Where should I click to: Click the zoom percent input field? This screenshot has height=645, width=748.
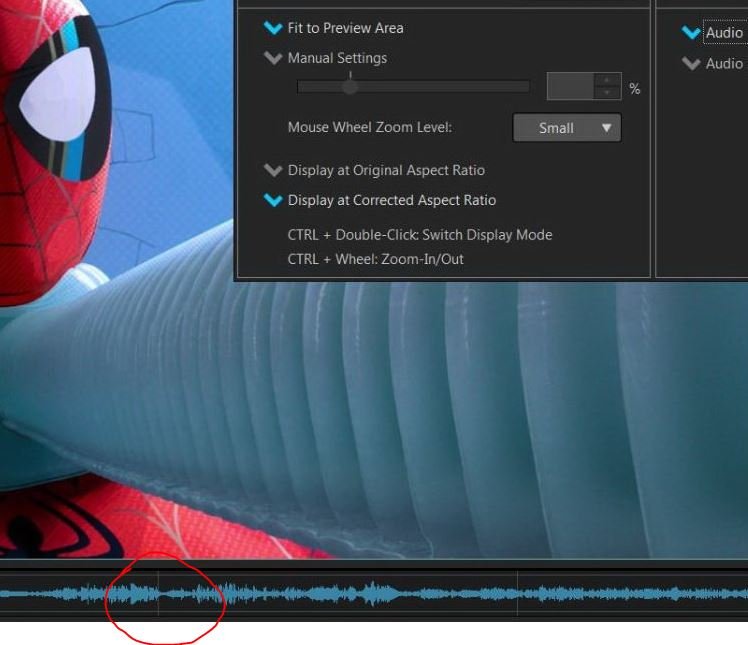click(570, 87)
